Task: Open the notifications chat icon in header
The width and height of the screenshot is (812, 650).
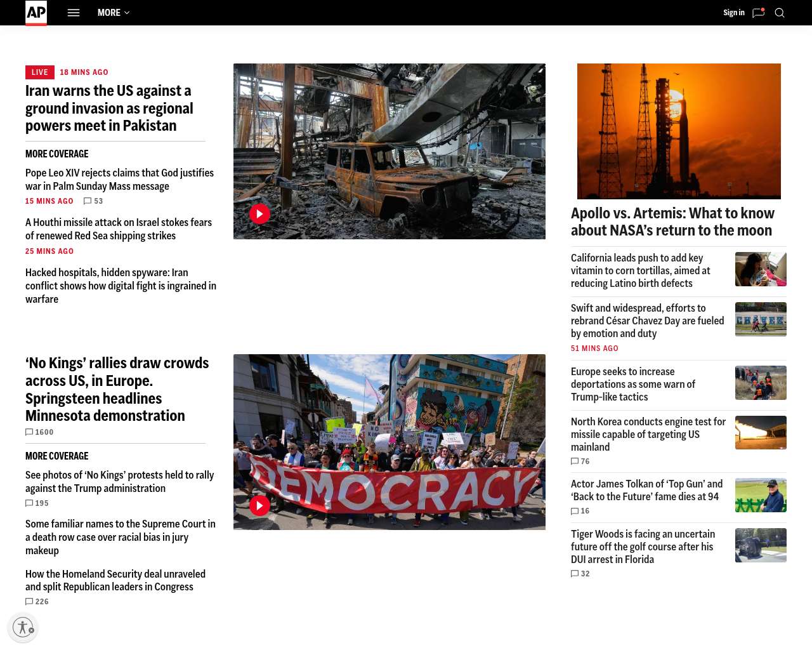Action: click(x=758, y=13)
